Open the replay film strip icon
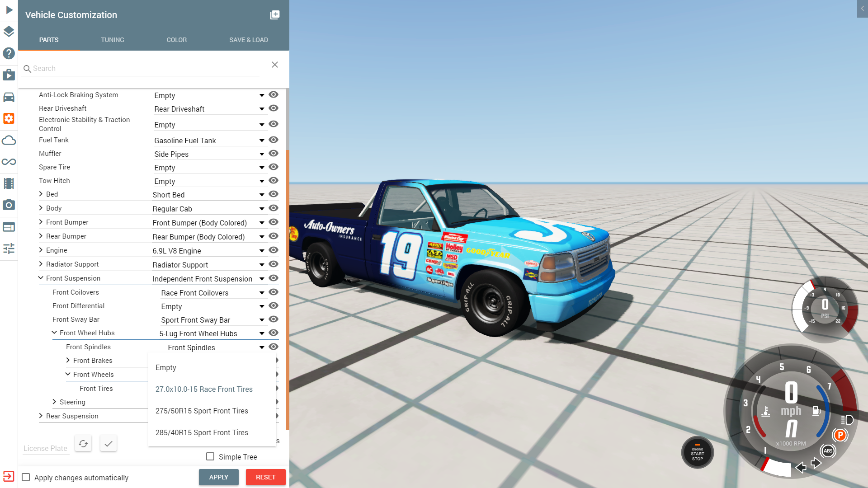Viewport: 868px width, 488px height. tap(9, 183)
